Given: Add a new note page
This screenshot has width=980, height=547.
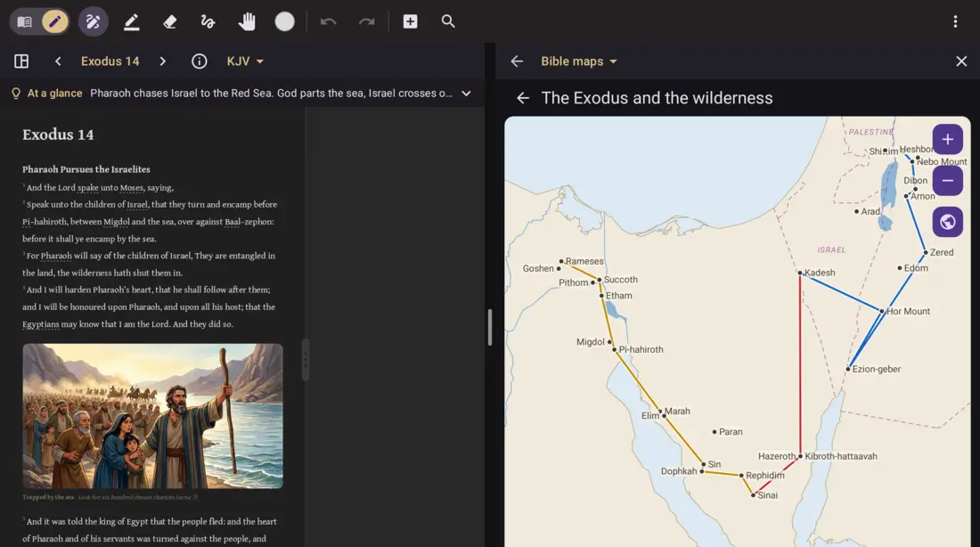Looking at the screenshot, I should pos(410,22).
